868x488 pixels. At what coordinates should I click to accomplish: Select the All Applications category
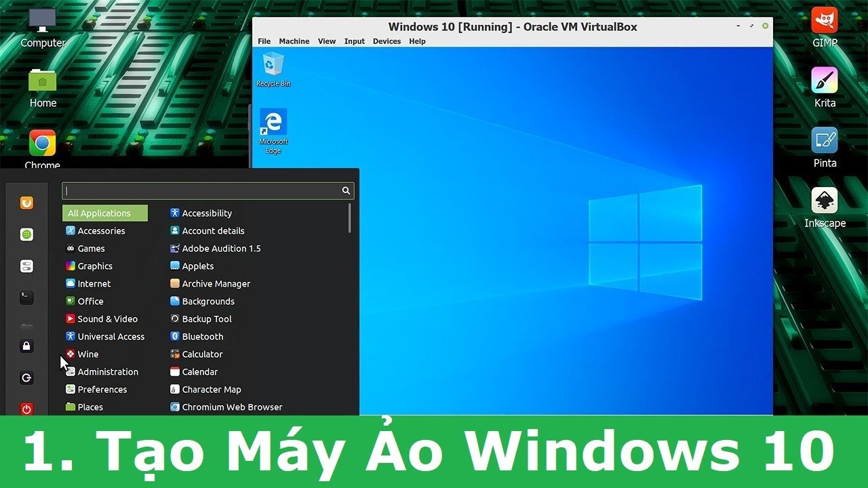[105, 213]
